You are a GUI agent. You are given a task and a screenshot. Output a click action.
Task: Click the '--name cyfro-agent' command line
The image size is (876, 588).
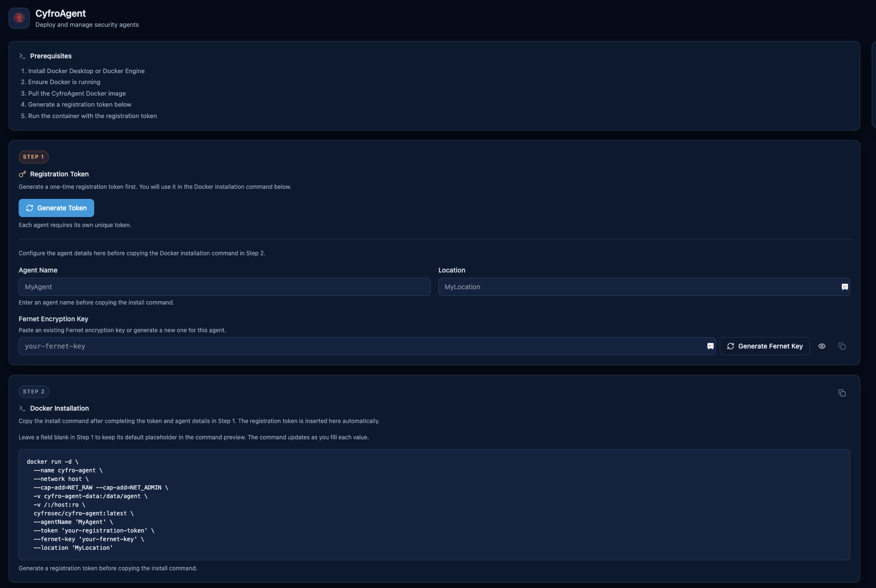68,470
